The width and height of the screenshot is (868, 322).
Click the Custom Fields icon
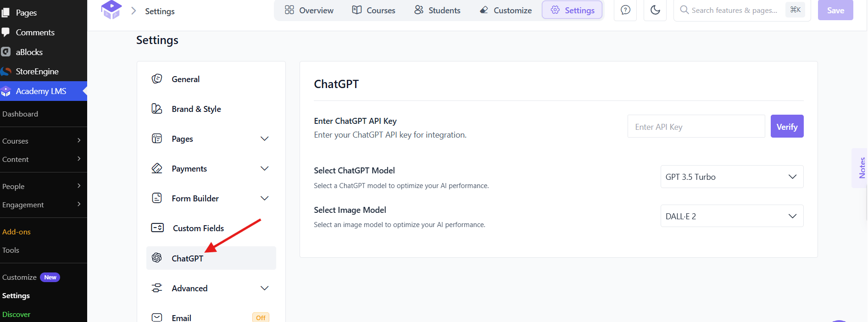(157, 228)
